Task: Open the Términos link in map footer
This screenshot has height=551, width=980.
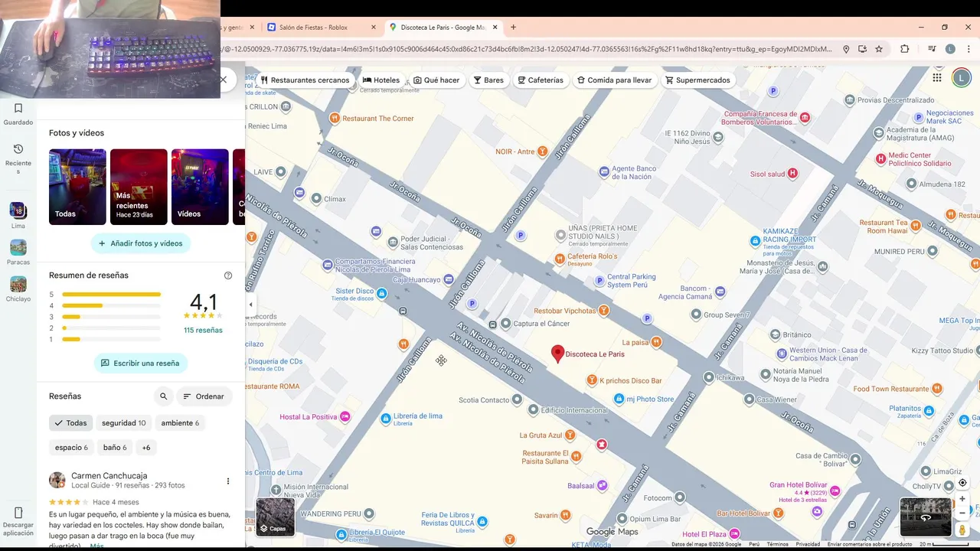Action: click(x=777, y=544)
